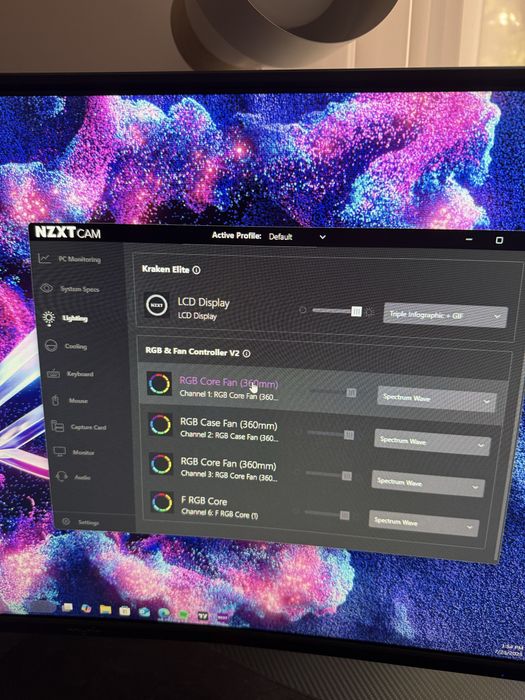525x700 pixels.
Task: Click RGB & Fan Controller V2 info icon
Action: (246, 354)
